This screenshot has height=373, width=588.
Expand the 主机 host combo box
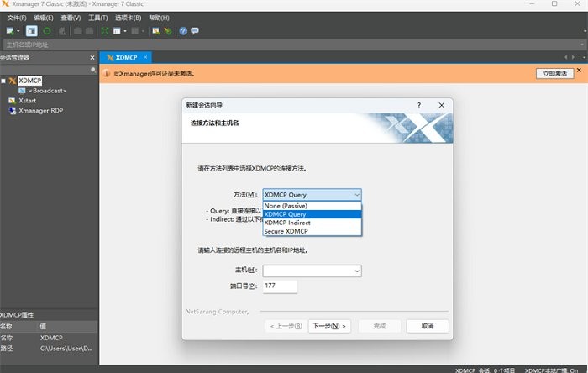click(x=356, y=271)
